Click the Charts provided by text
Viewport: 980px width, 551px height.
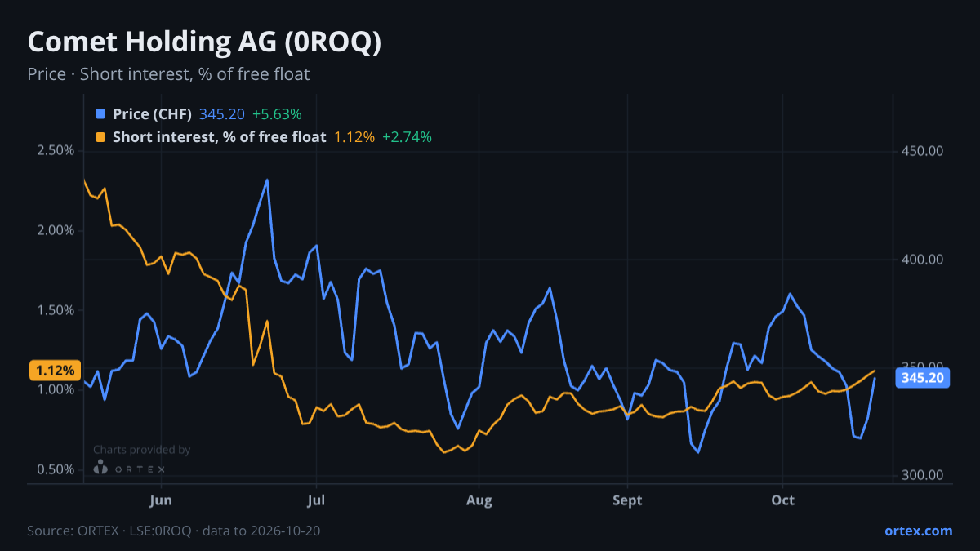[x=142, y=450]
